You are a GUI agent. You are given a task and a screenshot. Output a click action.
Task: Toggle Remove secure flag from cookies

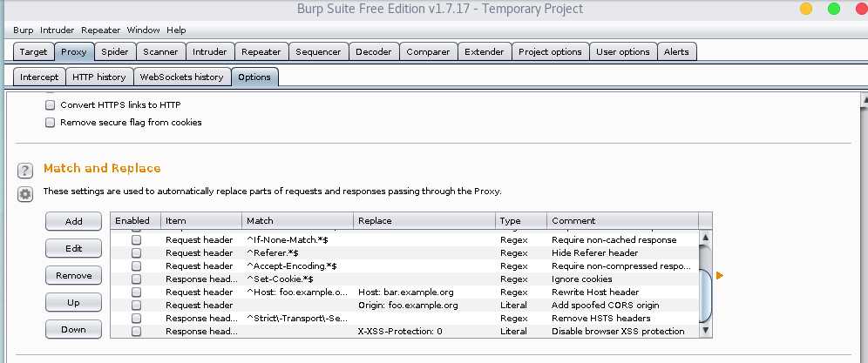50,122
